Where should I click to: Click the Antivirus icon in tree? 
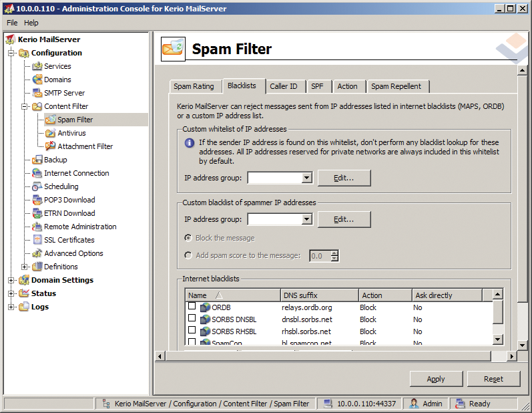[x=50, y=133]
